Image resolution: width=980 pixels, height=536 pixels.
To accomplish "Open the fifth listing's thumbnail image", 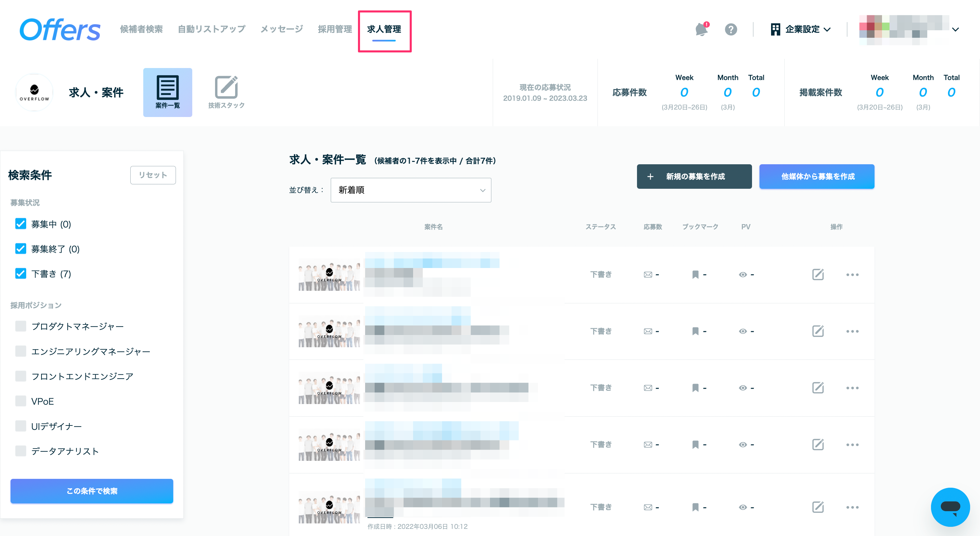I will coord(329,507).
